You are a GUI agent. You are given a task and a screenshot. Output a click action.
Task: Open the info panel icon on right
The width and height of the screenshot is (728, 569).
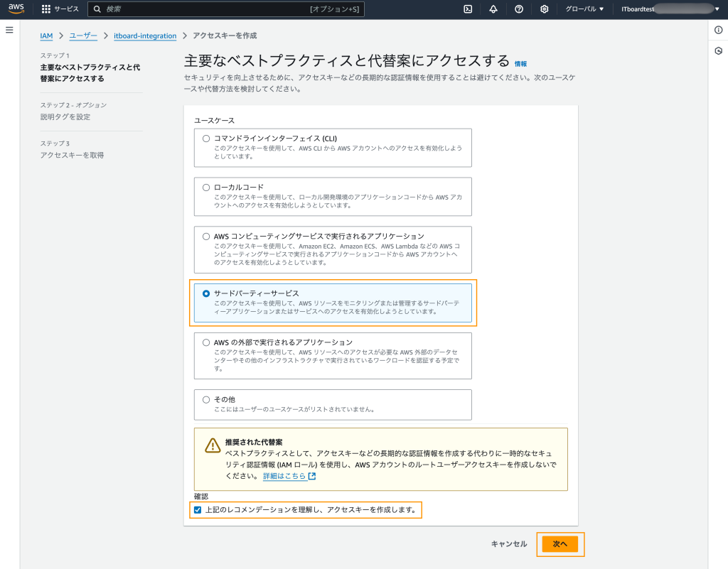pos(718,30)
